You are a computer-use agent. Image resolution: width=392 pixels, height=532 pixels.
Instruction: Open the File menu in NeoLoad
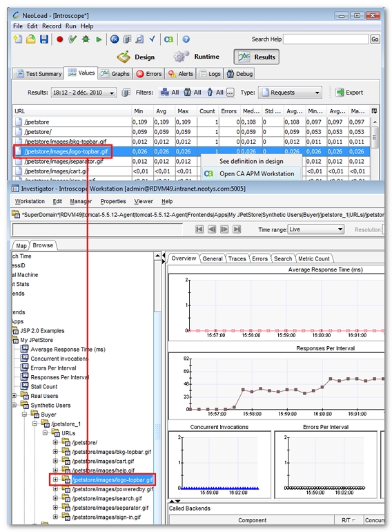pyautogui.click(x=18, y=26)
